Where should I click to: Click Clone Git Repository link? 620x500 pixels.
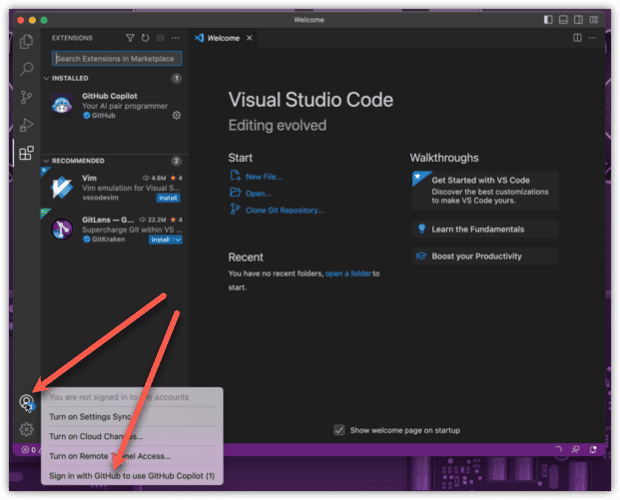point(284,210)
